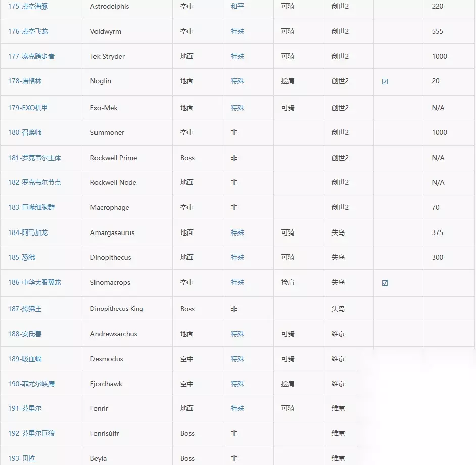
Task: Open the 182-罗克韦尔节点 link
Action: 34,182
